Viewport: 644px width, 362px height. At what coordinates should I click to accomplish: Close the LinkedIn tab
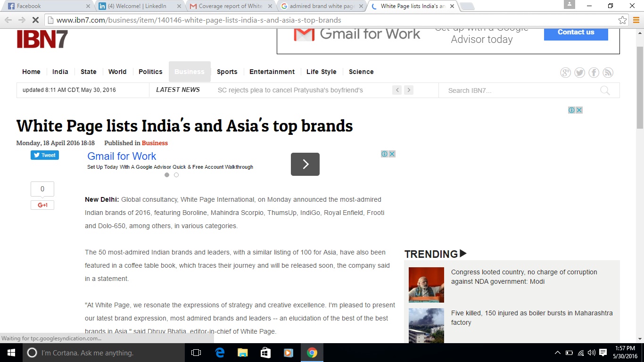179,6
